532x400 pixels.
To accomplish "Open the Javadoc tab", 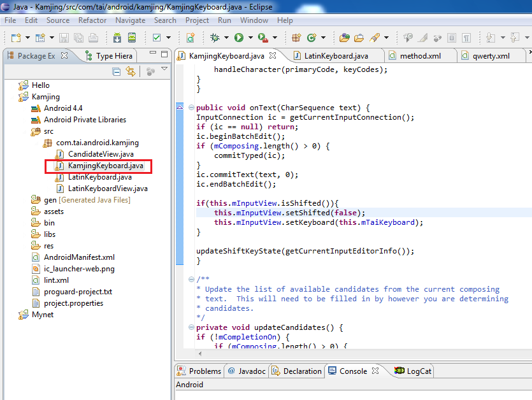I will (x=247, y=371).
